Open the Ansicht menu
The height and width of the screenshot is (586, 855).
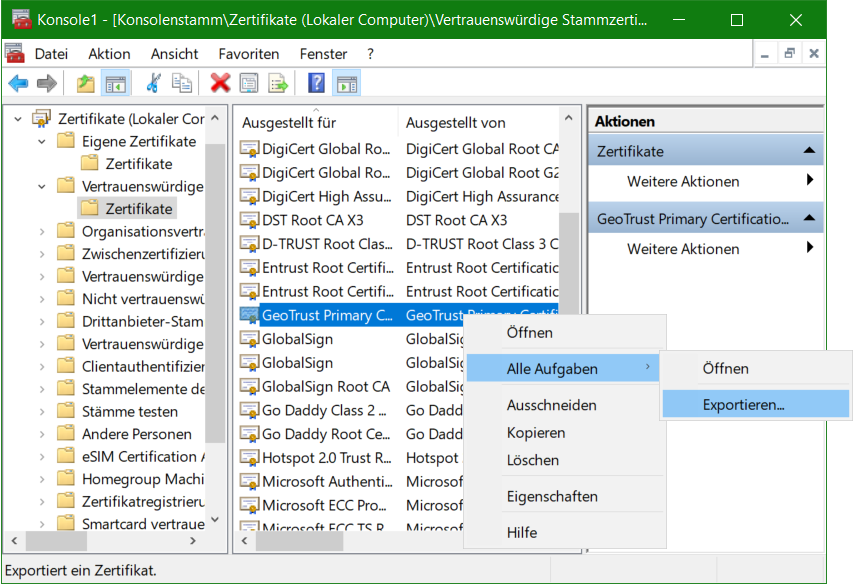[174, 54]
